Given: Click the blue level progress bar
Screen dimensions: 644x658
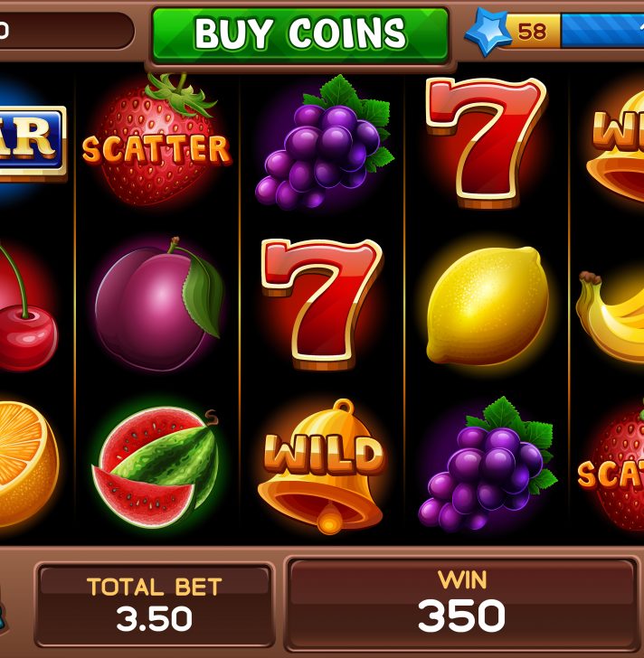Looking at the screenshot, I should [602, 31].
